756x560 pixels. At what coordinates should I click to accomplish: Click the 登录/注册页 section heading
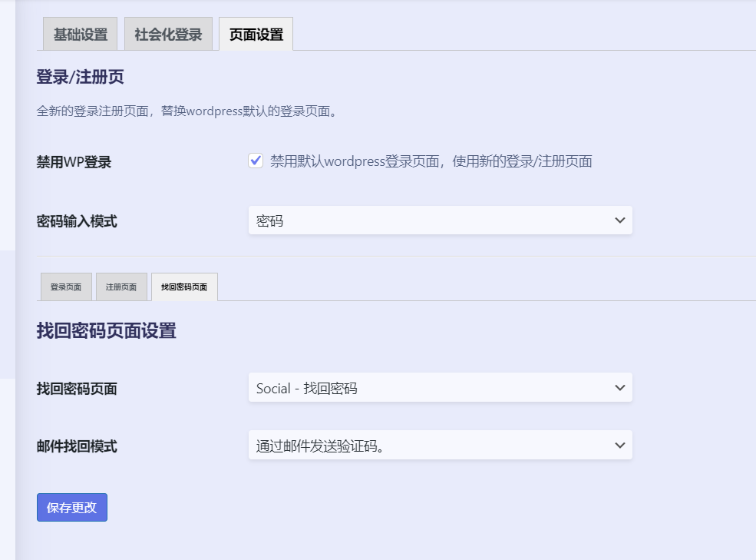tap(80, 77)
